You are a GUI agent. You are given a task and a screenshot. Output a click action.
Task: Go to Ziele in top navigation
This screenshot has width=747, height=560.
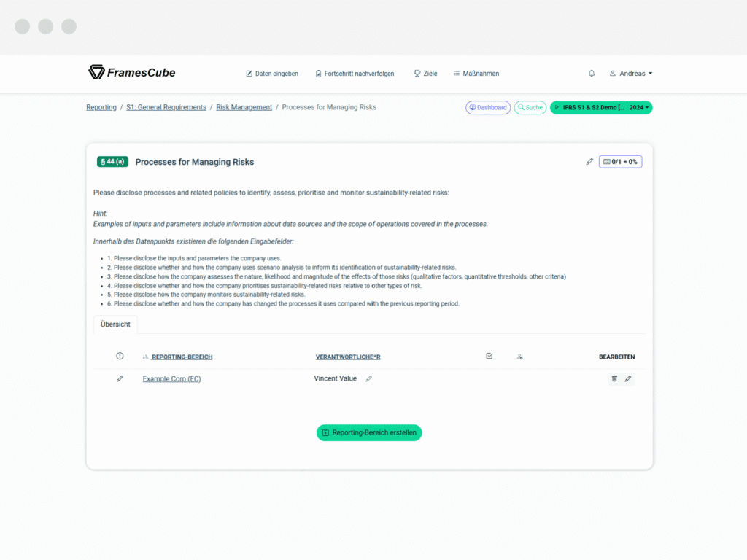[425, 74]
